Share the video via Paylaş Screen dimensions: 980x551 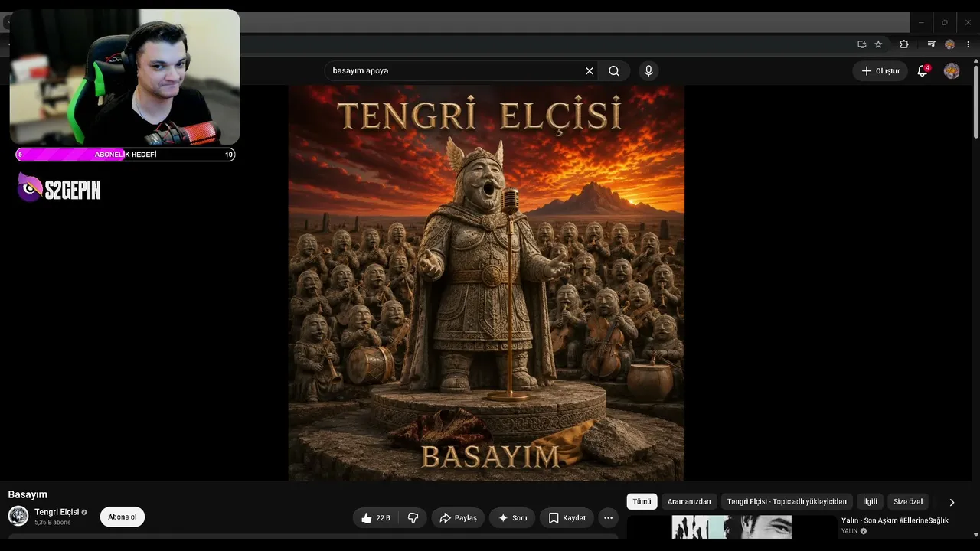click(458, 518)
